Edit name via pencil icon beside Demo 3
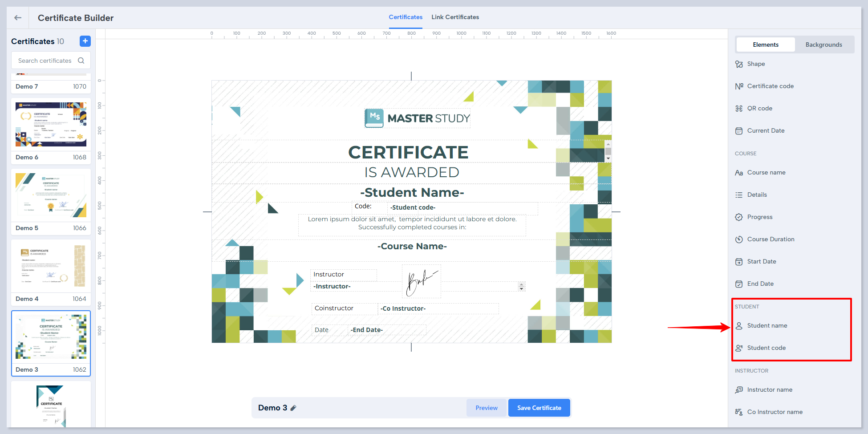868x434 pixels. [x=293, y=408]
